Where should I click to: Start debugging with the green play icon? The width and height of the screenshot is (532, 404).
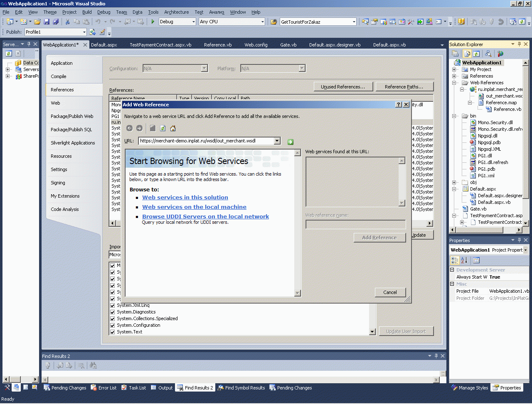point(153,22)
